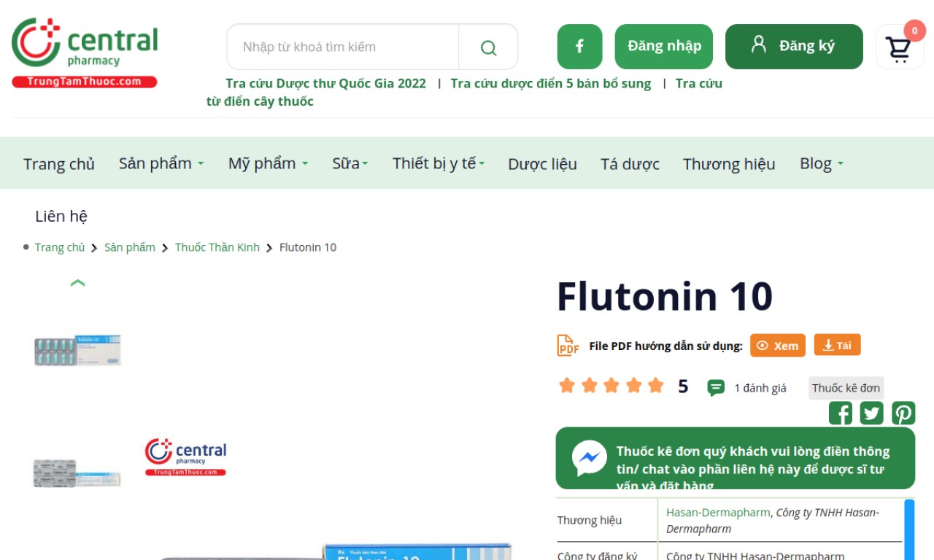
Task: Open the Facebook page button
Action: coord(579,47)
